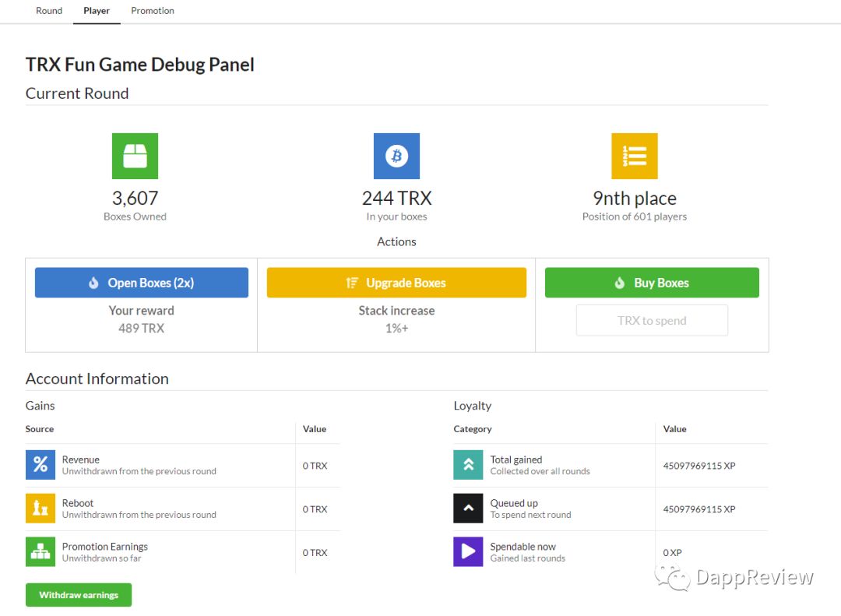Click the Revenue label
The width and height of the screenshot is (841, 616).
(x=80, y=459)
